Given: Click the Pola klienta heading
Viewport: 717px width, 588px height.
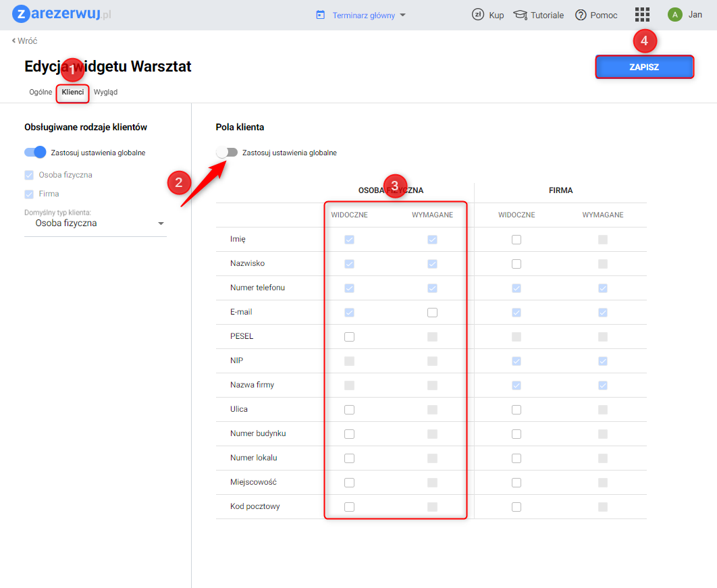Looking at the screenshot, I should pyautogui.click(x=240, y=127).
